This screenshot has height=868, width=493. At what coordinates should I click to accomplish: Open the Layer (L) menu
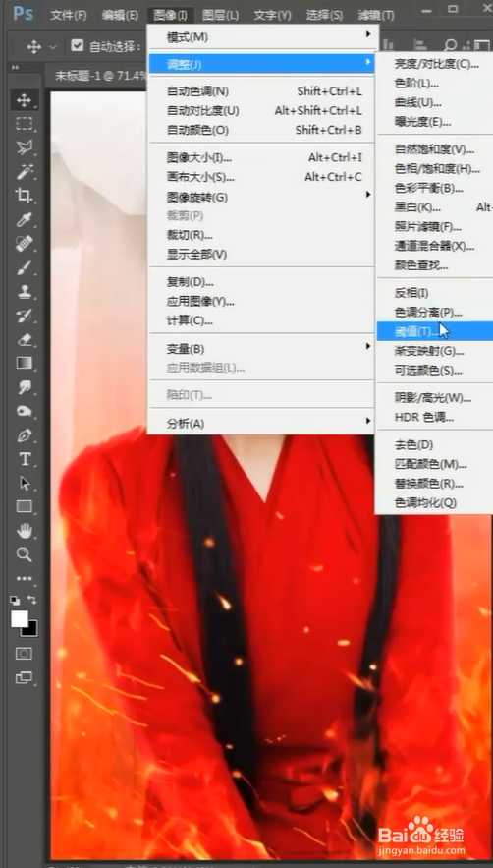click(220, 15)
